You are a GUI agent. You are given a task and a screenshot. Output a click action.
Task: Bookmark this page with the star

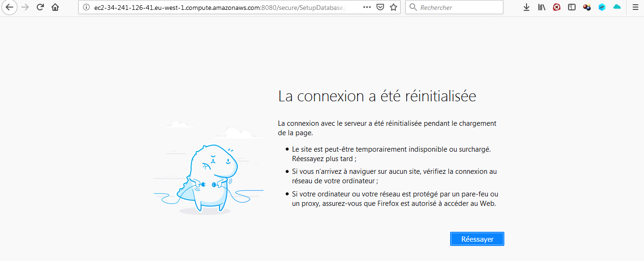pyautogui.click(x=393, y=8)
